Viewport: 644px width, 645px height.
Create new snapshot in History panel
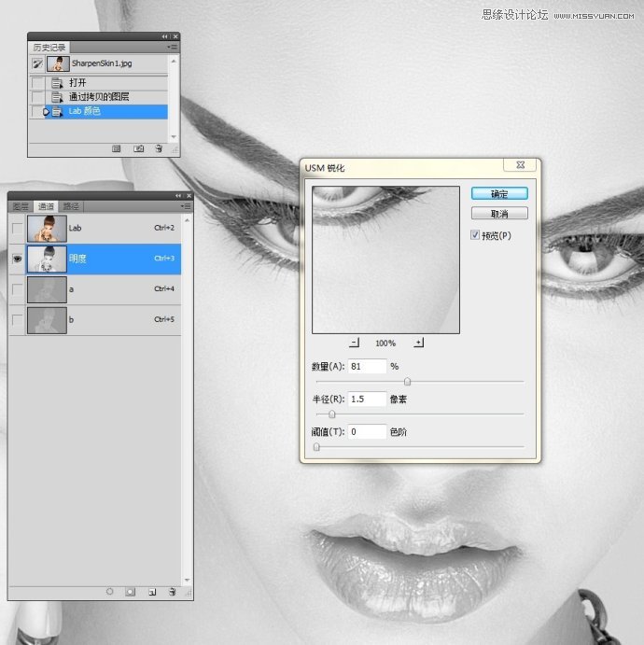tap(138, 149)
